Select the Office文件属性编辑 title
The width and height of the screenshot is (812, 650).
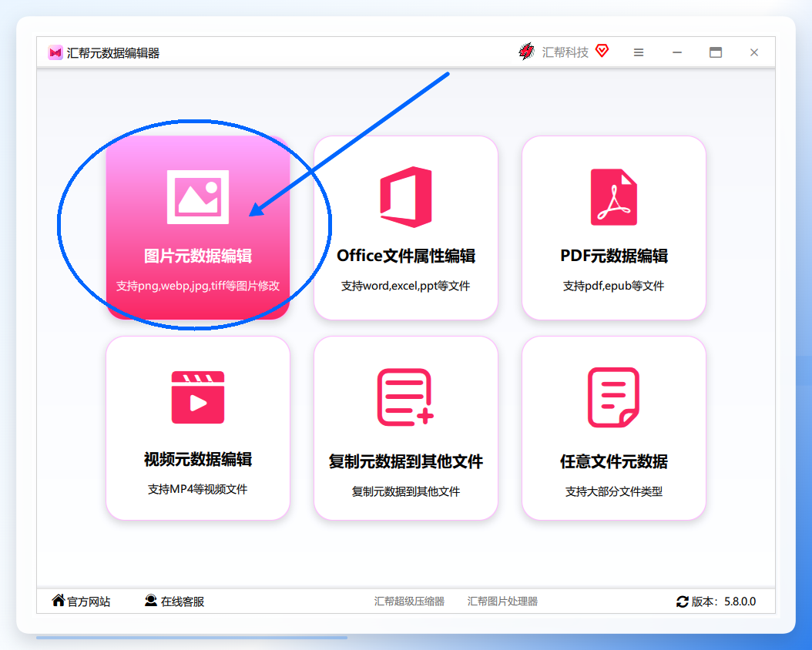[x=406, y=256]
